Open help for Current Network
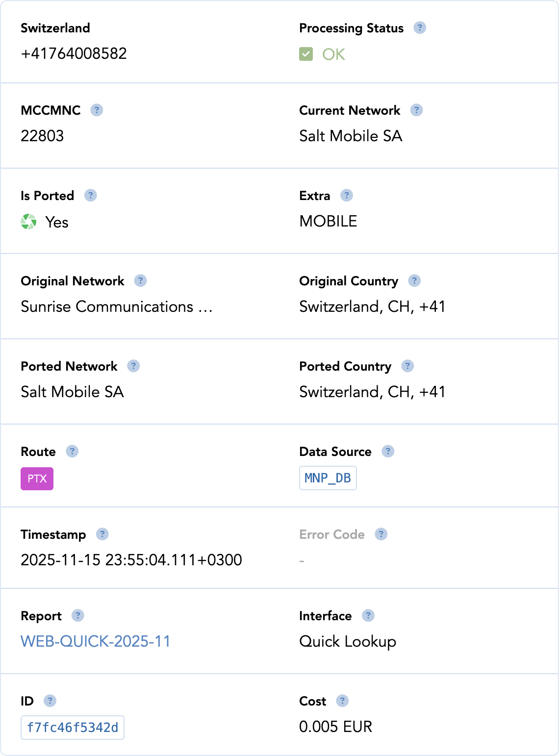The image size is (559, 756). tap(416, 110)
